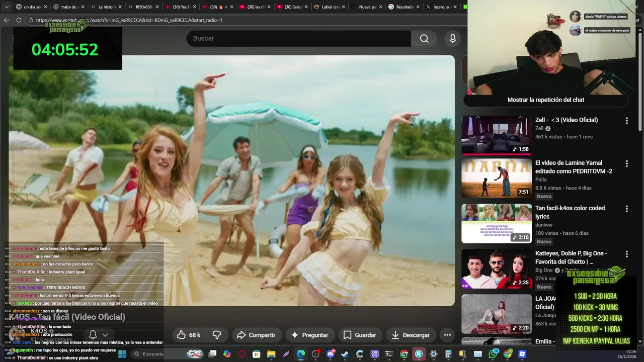Open 'Katteyes, Doble P, Big One' title

pos(571,257)
